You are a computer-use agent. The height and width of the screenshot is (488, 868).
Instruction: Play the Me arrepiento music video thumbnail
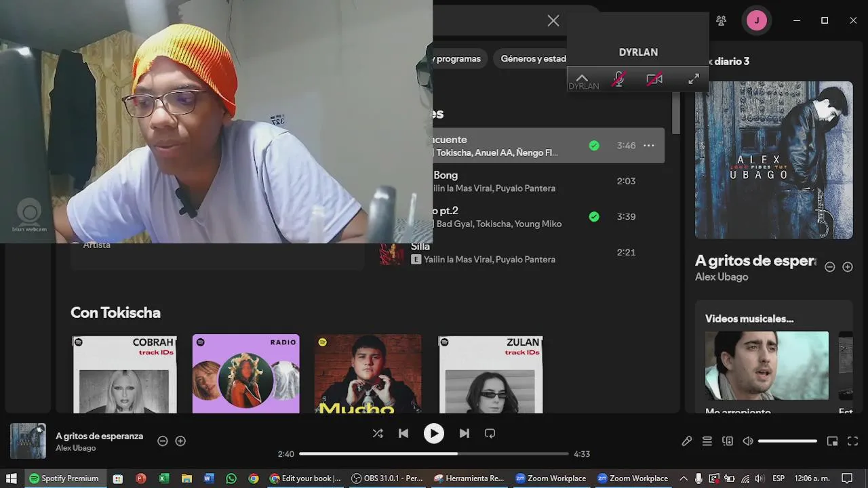coord(767,365)
